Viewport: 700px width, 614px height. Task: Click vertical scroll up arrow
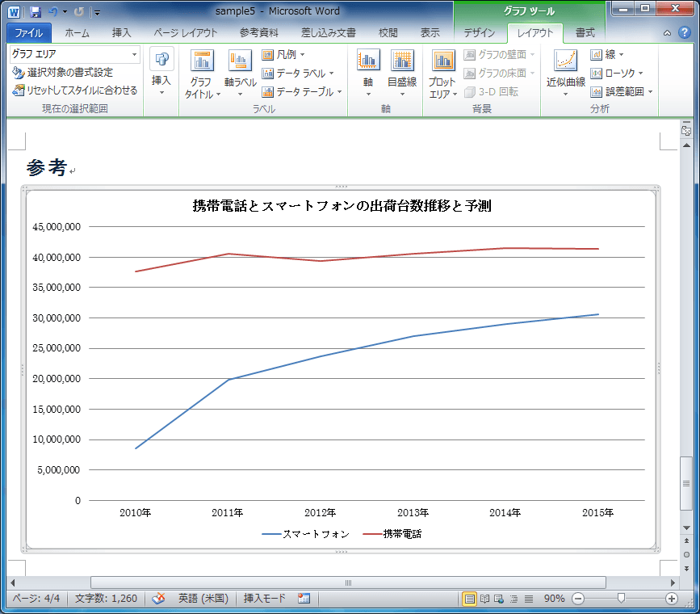coord(686,145)
